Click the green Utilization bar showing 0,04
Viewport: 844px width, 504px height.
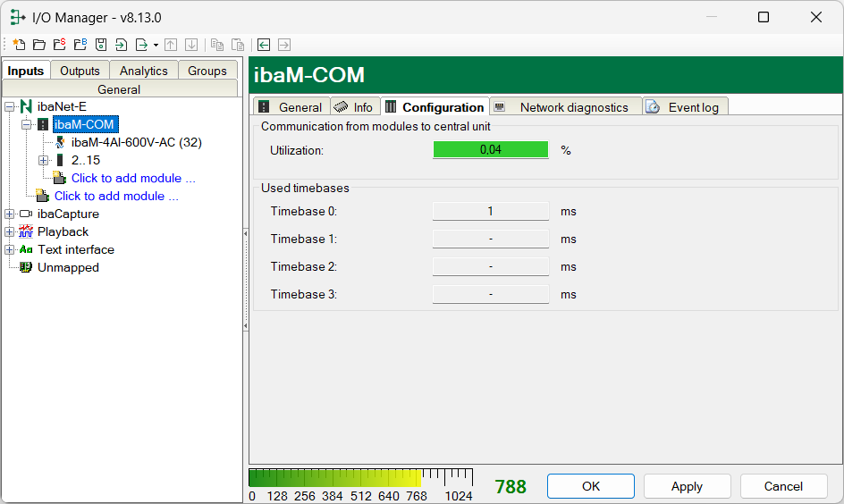click(491, 149)
